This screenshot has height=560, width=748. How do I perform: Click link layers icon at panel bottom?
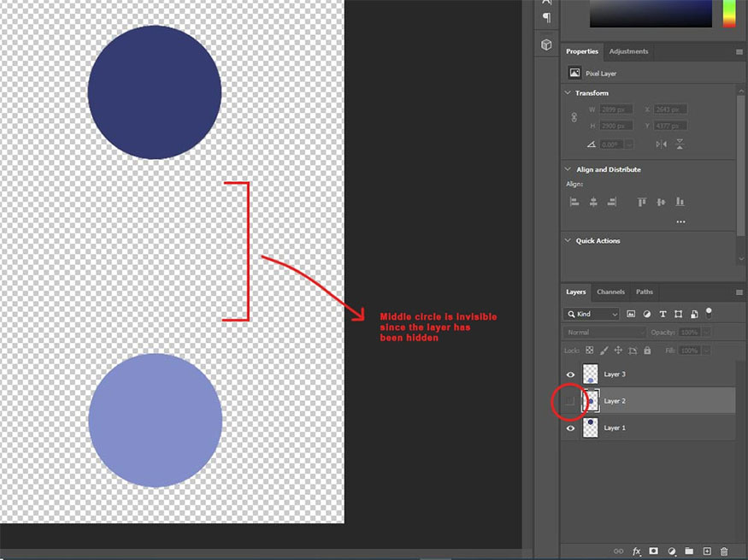[x=618, y=551]
